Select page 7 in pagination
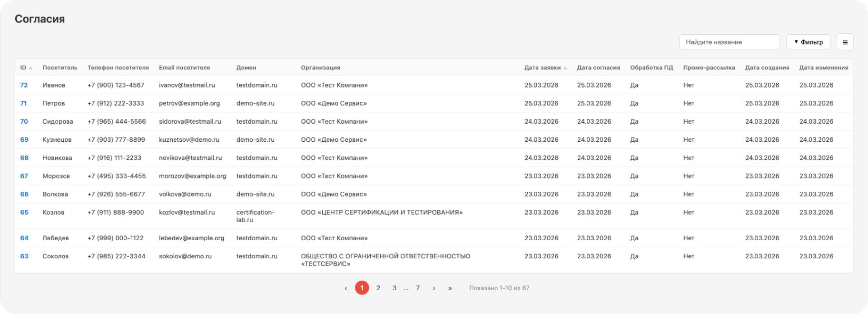The image size is (868, 314). coord(418,288)
